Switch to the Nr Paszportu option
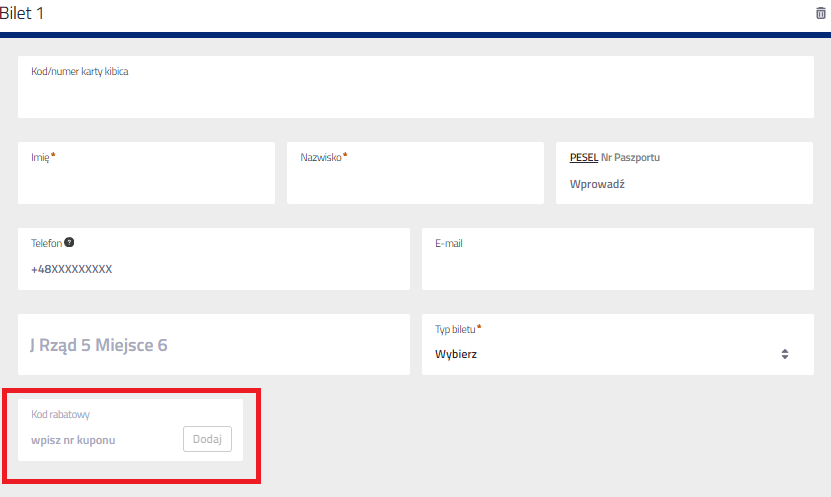The height and width of the screenshot is (497, 831). click(630, 157)
